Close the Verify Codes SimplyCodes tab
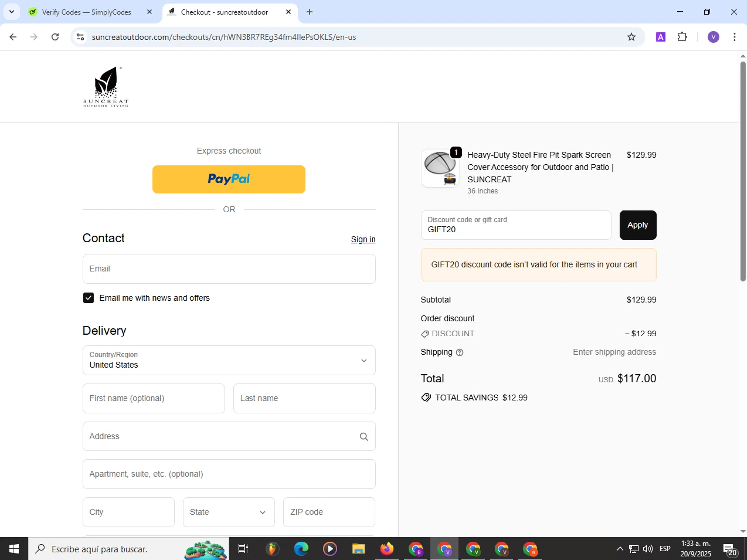Viewport: 747px width, 560px height. click(x=149, y=12)
